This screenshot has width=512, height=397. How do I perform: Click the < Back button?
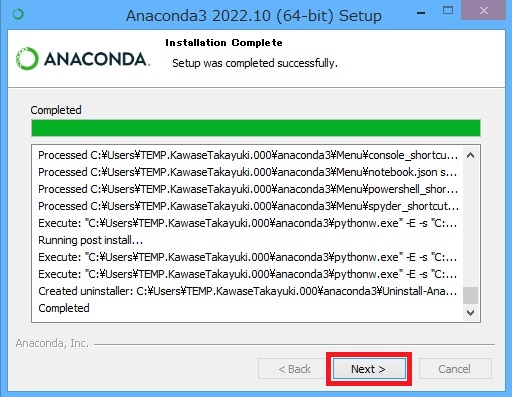(294, 369)
